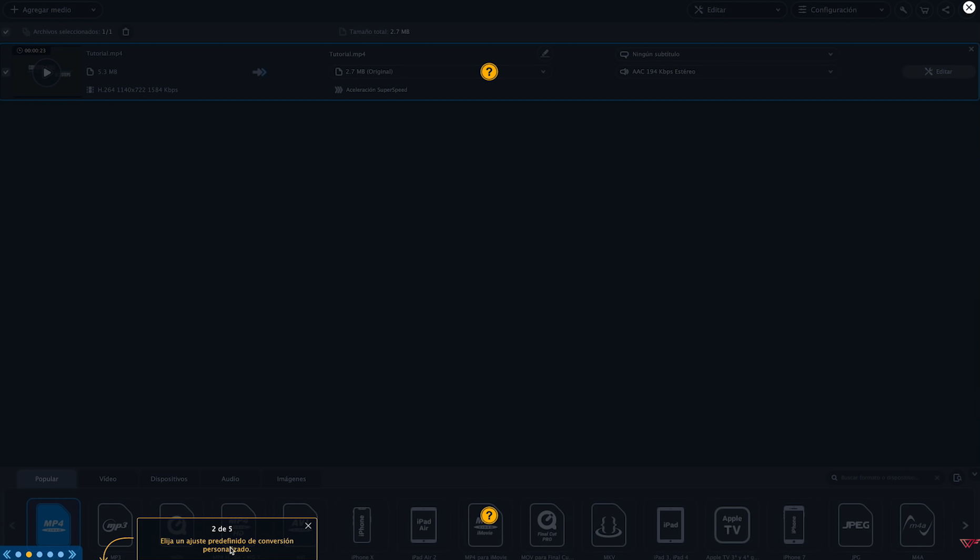Choose the MP3 format preset
The image size is (980, 560).
click(x=115, y=526)
